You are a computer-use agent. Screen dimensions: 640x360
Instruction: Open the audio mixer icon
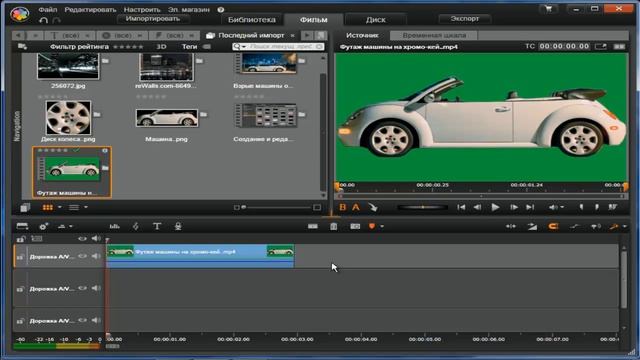[x=115, y=227]
